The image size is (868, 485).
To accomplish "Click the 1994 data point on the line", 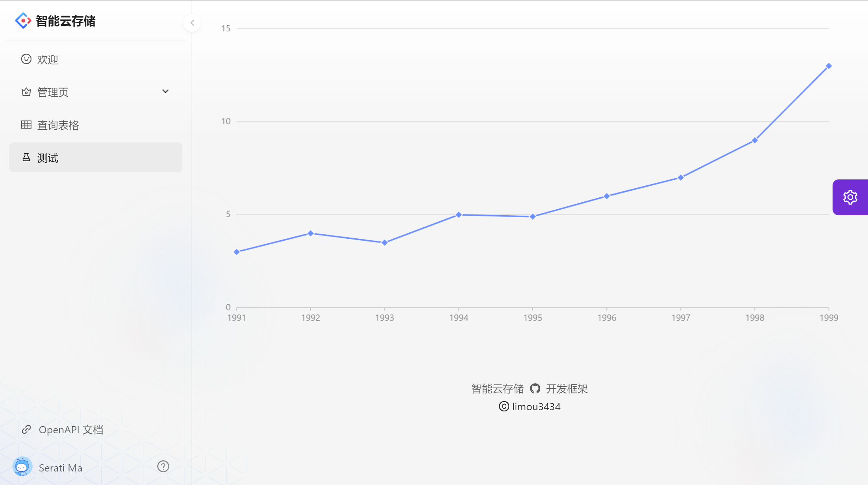I will (459, 215).
